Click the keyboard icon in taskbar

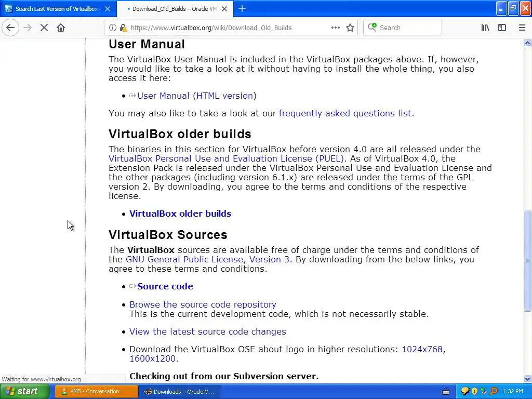pyautogui.click(x=446, y=392)
